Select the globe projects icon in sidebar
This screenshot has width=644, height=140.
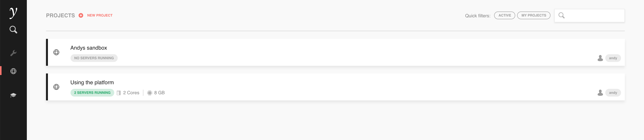tap(13, 71)
